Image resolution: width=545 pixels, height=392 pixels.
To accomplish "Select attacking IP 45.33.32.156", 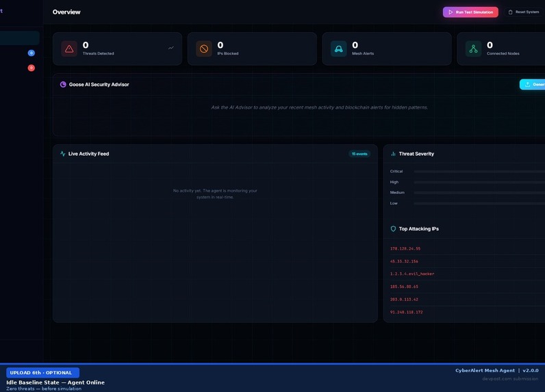I will tap(404, 261).
